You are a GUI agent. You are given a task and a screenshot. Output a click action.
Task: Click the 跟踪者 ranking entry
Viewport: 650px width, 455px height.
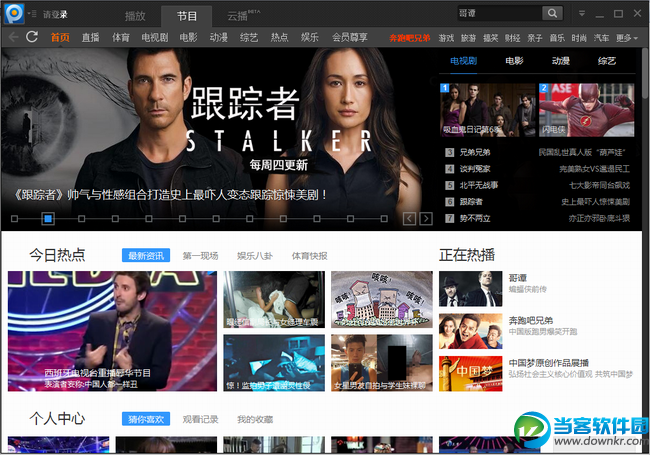471,202
